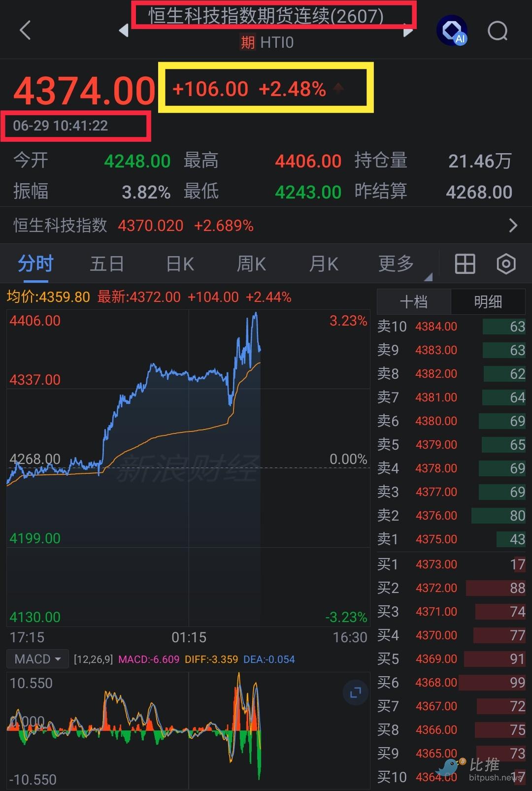Select the 分时 tab

[35, 264]
